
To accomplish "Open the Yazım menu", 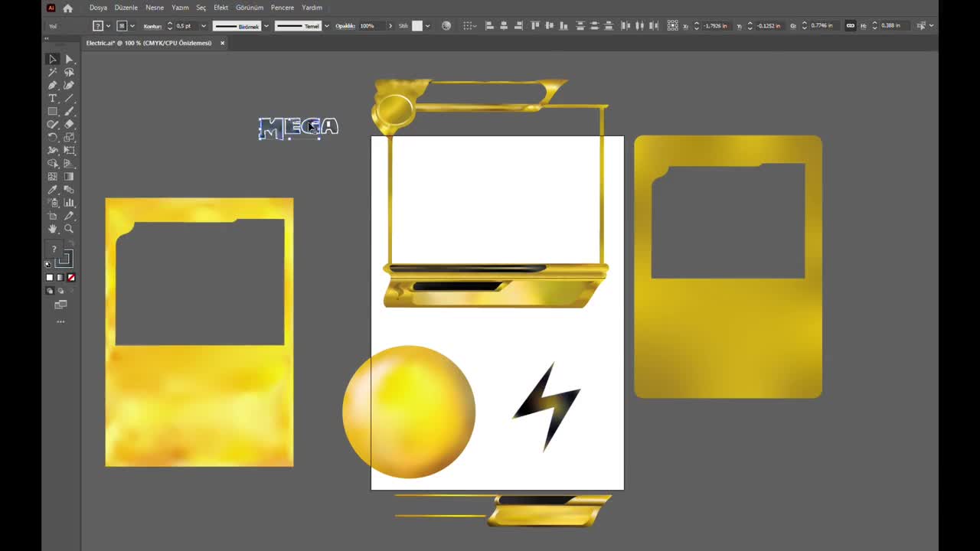I will coord(180,8).
